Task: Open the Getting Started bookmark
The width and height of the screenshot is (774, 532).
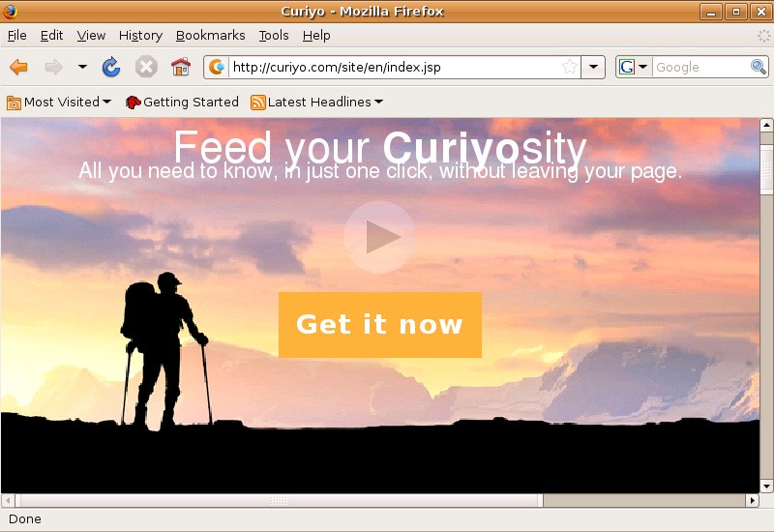Action: coord(182,103)
